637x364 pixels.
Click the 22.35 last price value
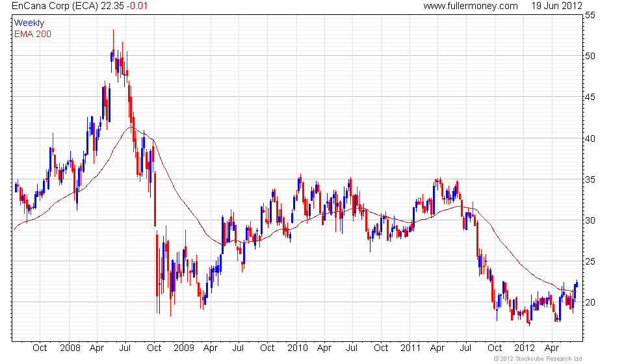coord(112,6)
